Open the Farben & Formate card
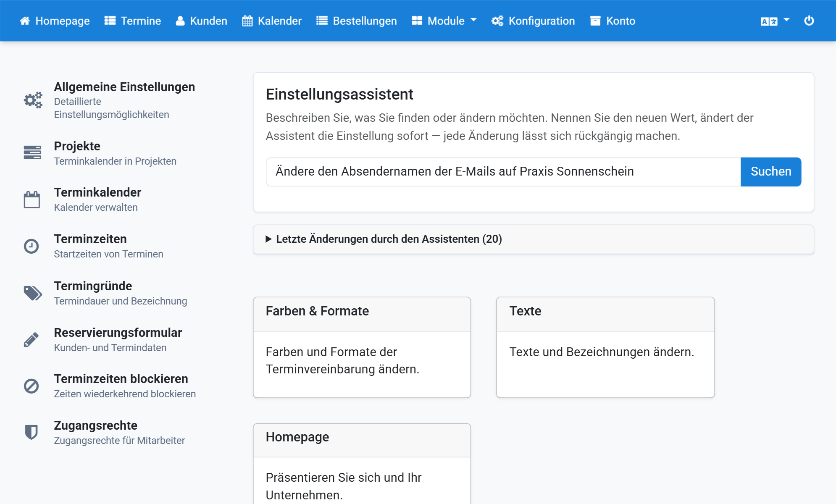Screen dimensions: 836x504 pyautogui.click(x=362, y=347)
